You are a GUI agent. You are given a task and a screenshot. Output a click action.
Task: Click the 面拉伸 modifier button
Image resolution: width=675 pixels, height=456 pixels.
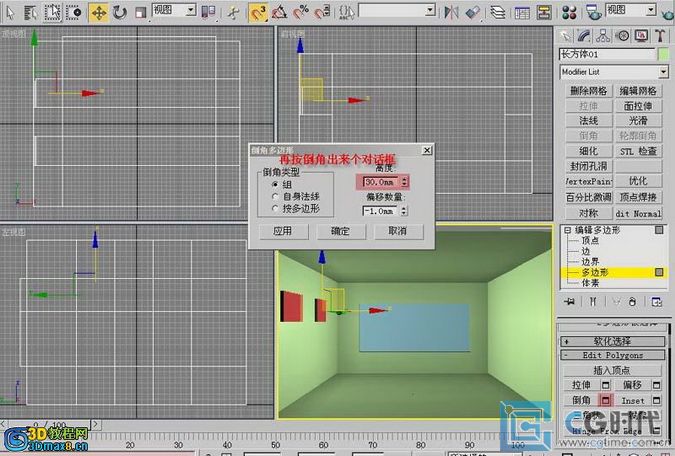[x=638, y=106]
